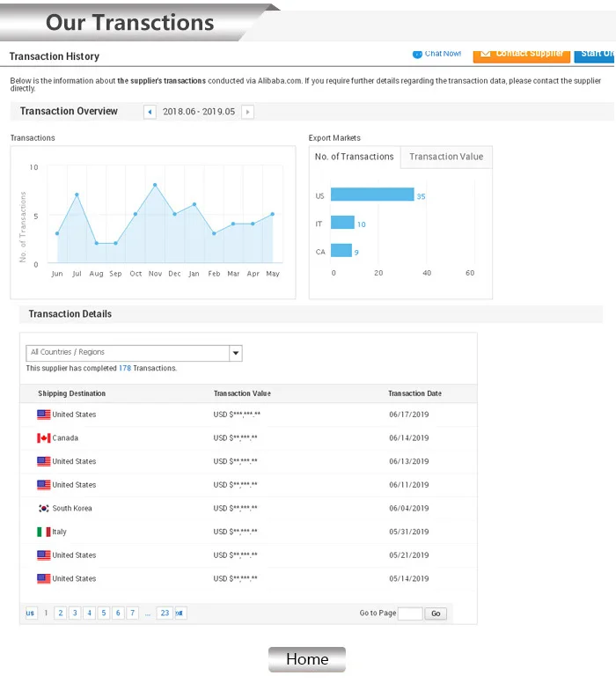616x683 pixels.
Task: Select the No. of Transactions tab
Action: 355,157
